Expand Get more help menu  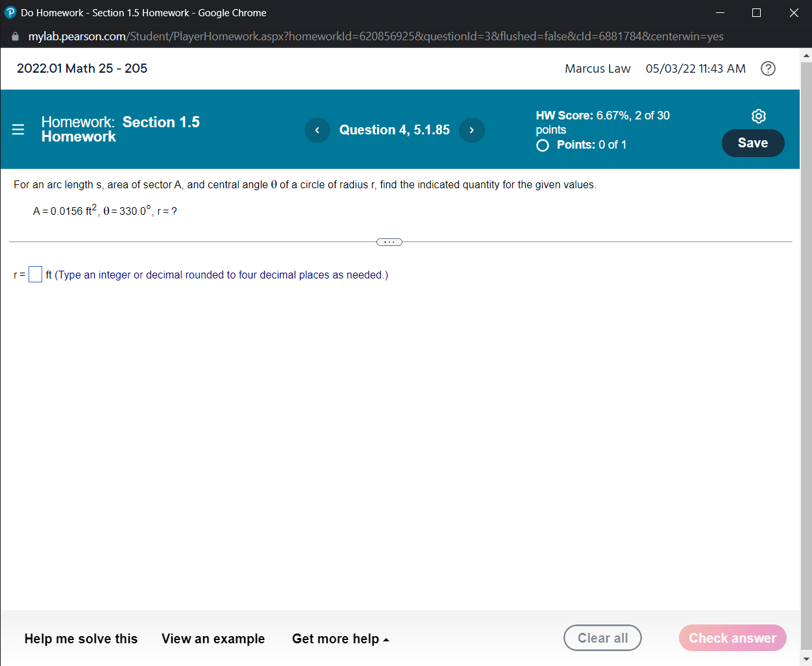pos(340,639)
